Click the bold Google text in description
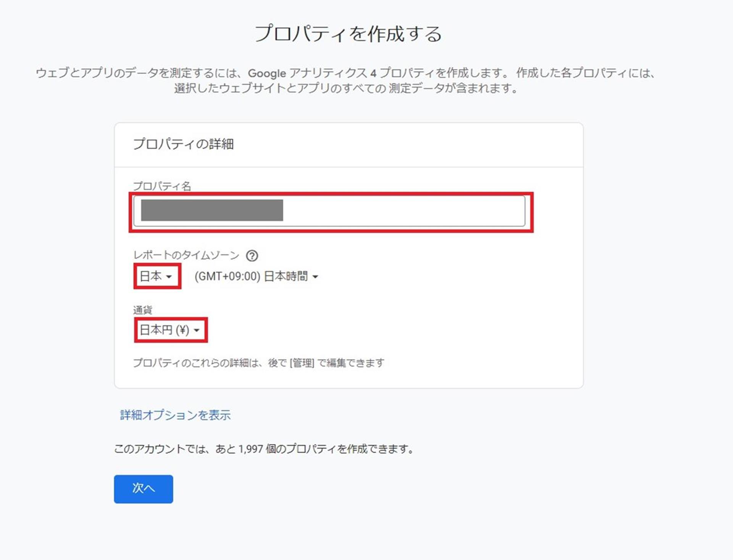 pyautogui.click(x=267, y=73)
